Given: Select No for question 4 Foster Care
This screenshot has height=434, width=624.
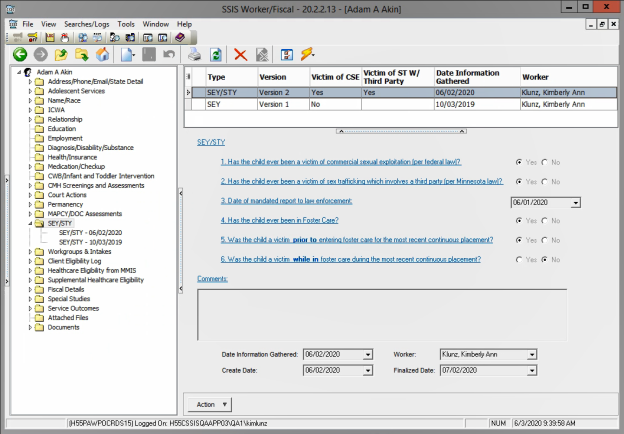Looking at the screenshot, I should (544, 220).
